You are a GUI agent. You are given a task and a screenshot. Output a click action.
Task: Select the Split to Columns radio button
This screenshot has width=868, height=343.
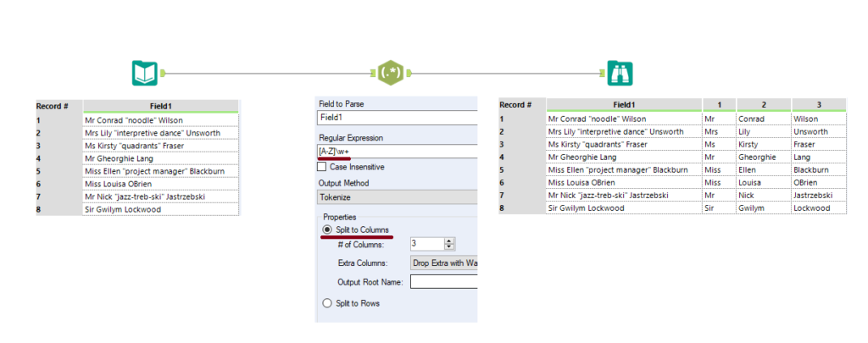tap(325, 230)
